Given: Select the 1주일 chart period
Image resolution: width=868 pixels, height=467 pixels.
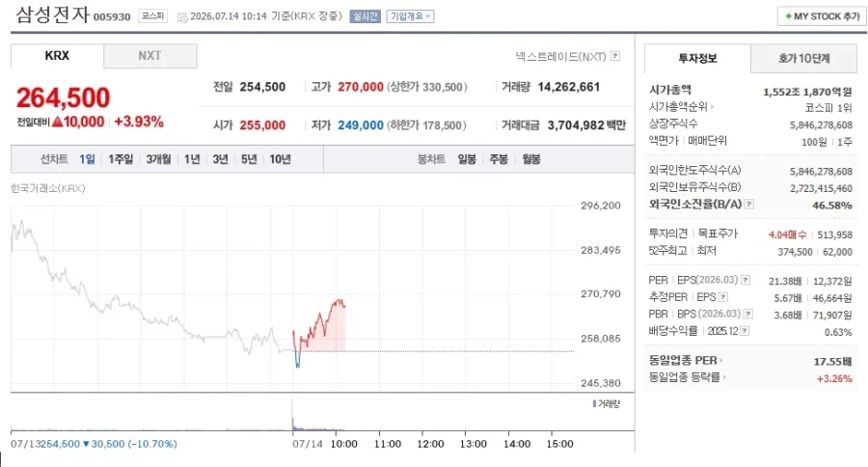Looking at the screenshot, I should pyautogui.click(x=121, y=159).
